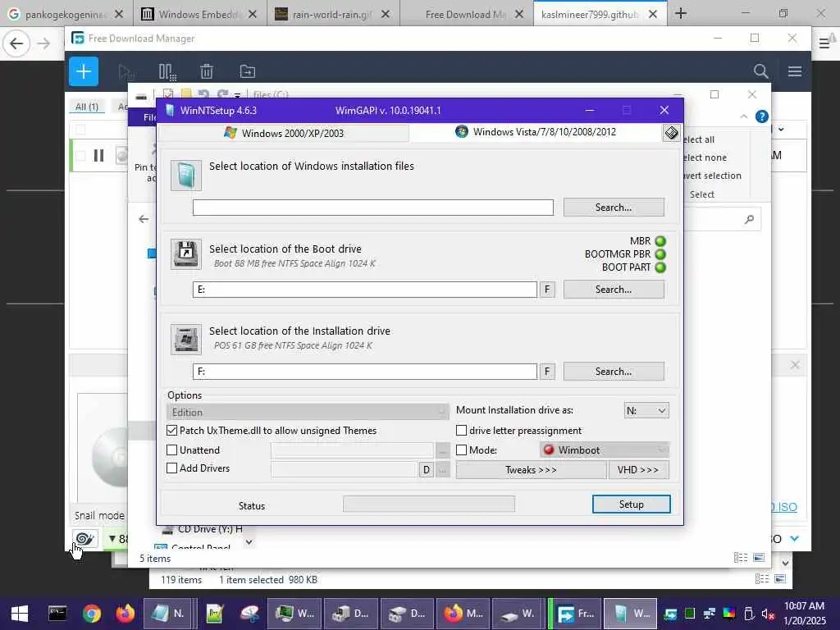
Task: Click the trash delete icon in Free Download Manager
Action: (207, 71)
